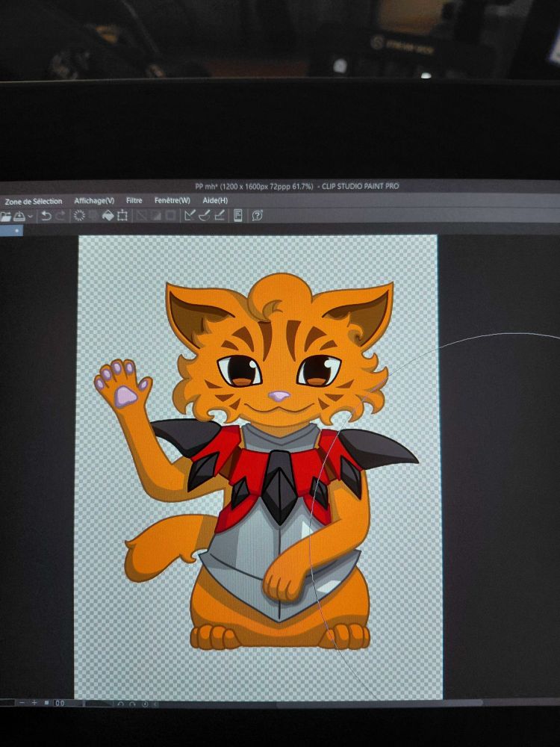The width and height of the screenshot is (560, 747).
Task: Click the rotate canvas right icon
Action: click(x=132, y=704)
